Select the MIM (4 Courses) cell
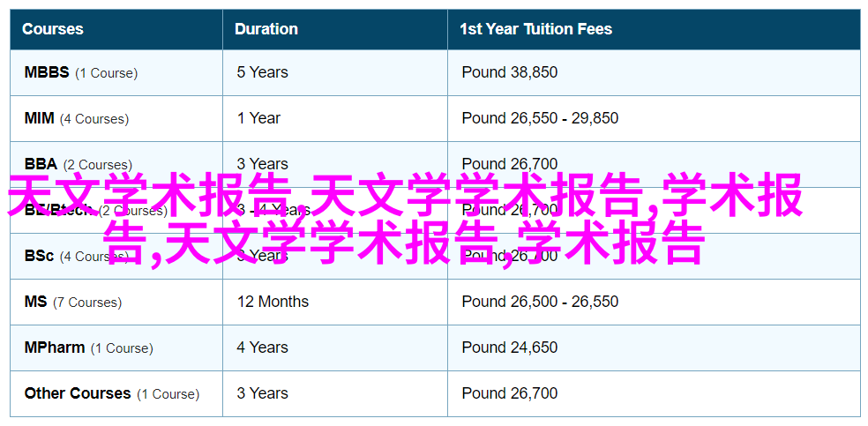 116,118
